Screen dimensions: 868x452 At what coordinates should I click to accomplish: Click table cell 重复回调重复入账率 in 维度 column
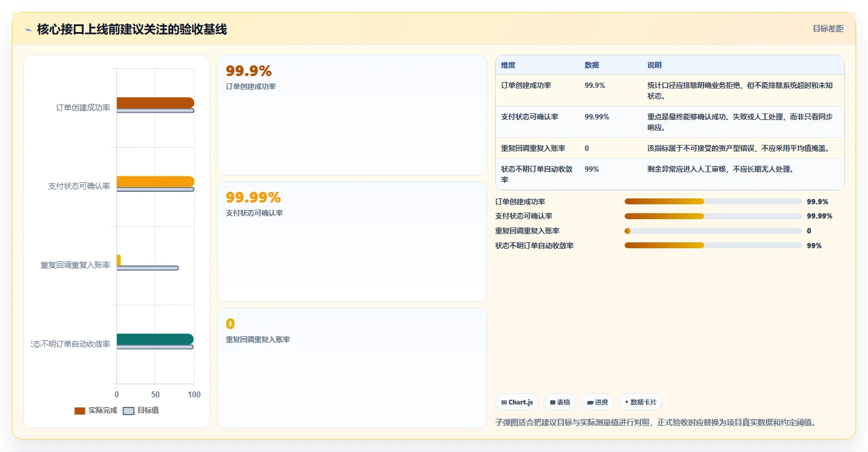(533, 148)
